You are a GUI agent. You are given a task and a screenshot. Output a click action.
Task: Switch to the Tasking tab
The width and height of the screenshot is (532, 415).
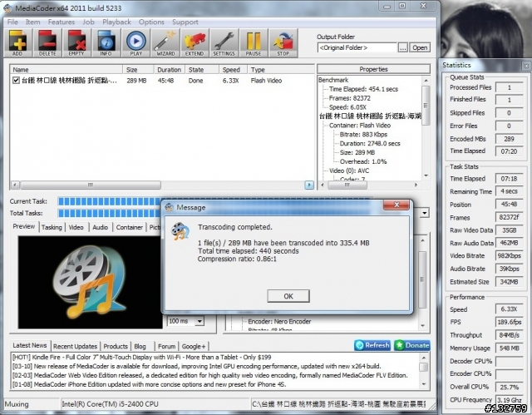[52, 227]
